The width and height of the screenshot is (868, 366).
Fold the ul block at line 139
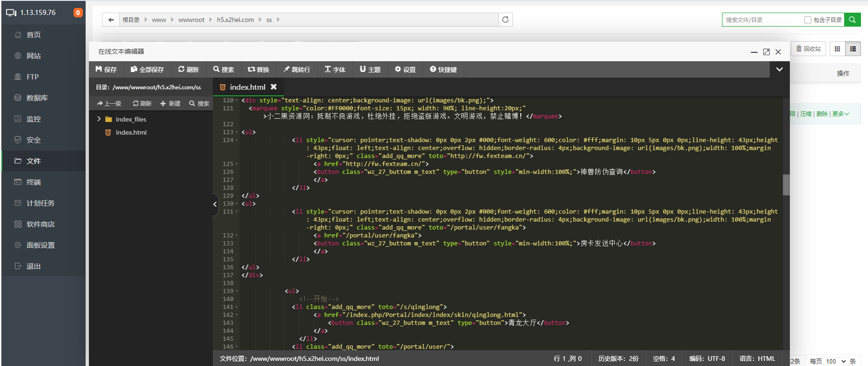[x=237, y=291]
